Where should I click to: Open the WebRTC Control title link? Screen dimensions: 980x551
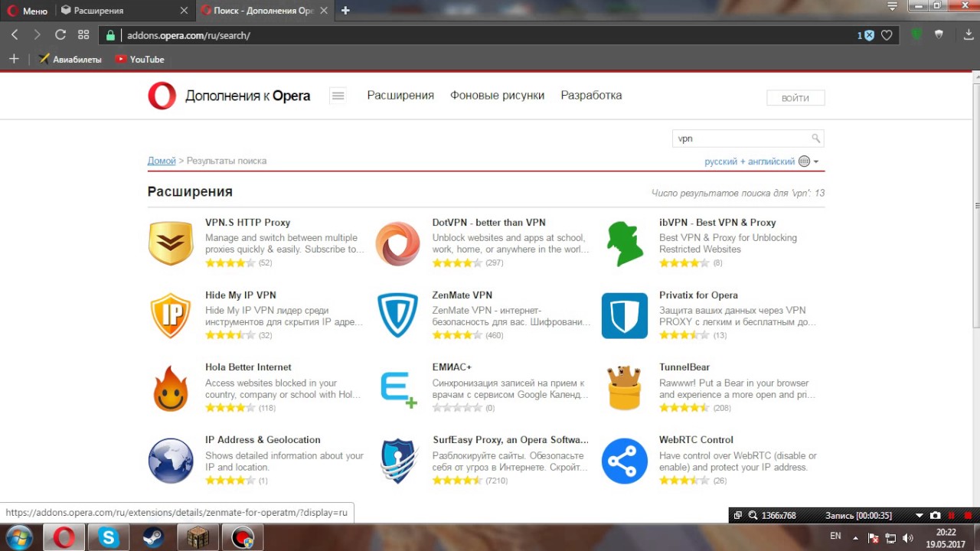tap(696, 440)
